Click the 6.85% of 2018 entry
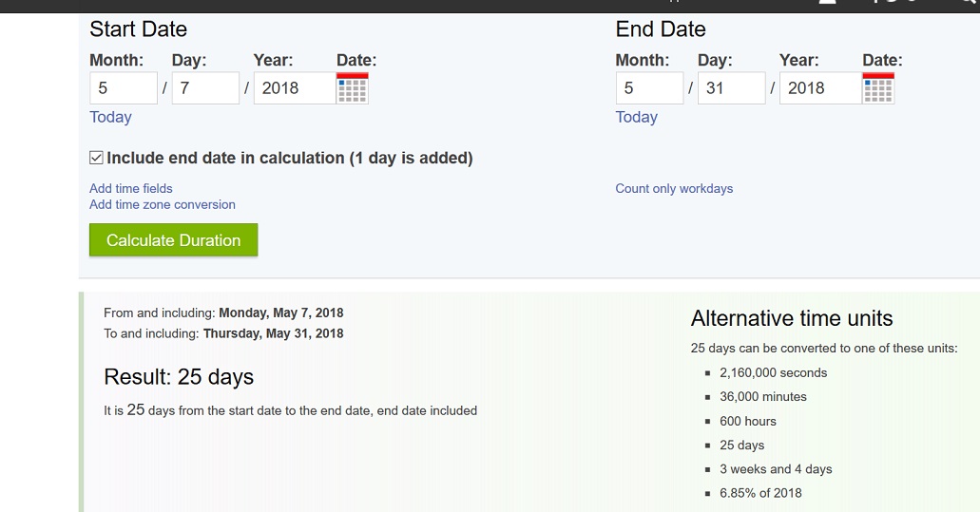 click(x=760, y=493)
